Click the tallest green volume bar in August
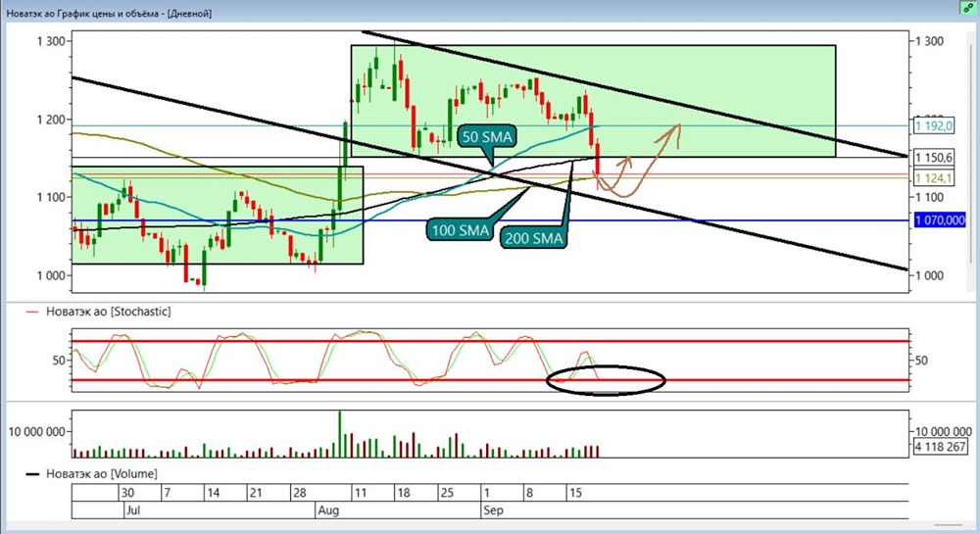 point(339,434)
